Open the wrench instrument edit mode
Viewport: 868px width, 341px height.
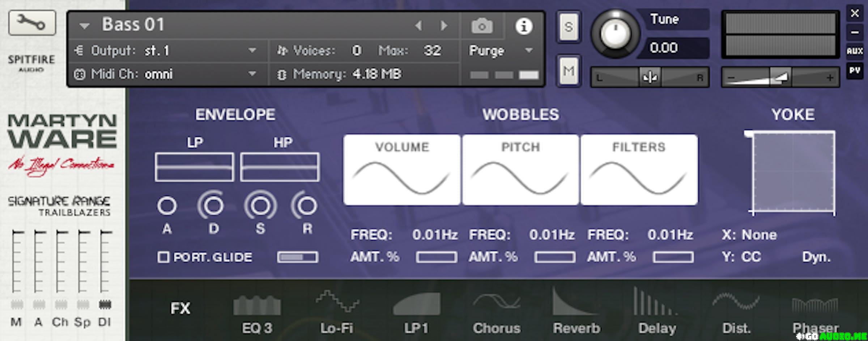32,23
